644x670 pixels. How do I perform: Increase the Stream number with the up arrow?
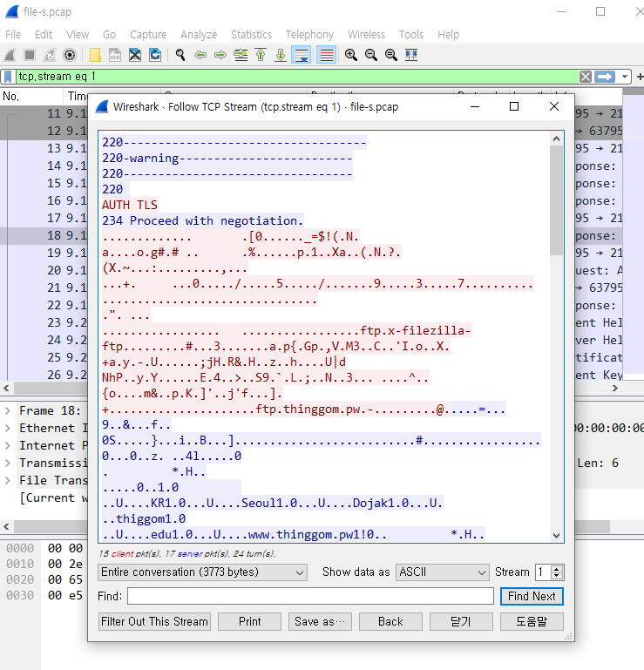coord(556,569)
